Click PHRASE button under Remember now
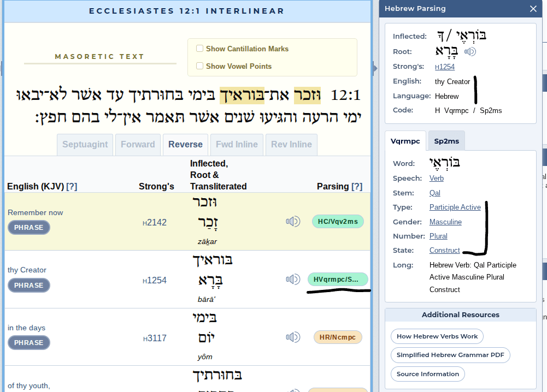Screen dimensions: 547x392 pos(29,227)
